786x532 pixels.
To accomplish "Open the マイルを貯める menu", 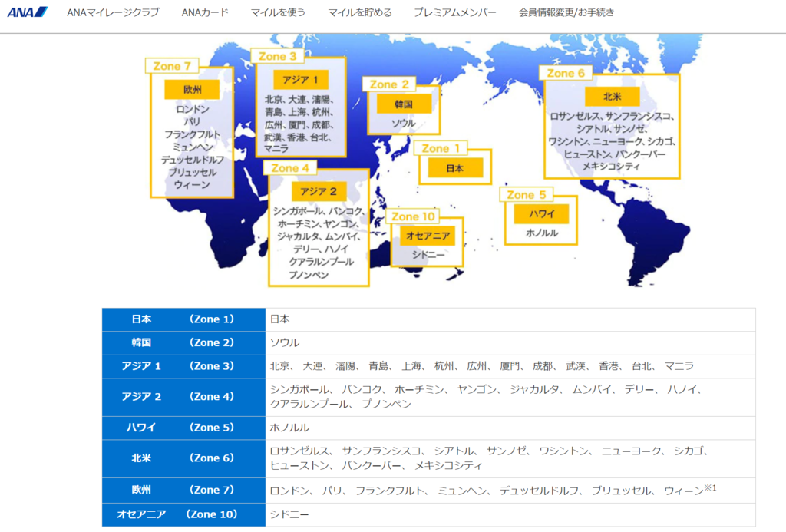I will coord(360,12).
